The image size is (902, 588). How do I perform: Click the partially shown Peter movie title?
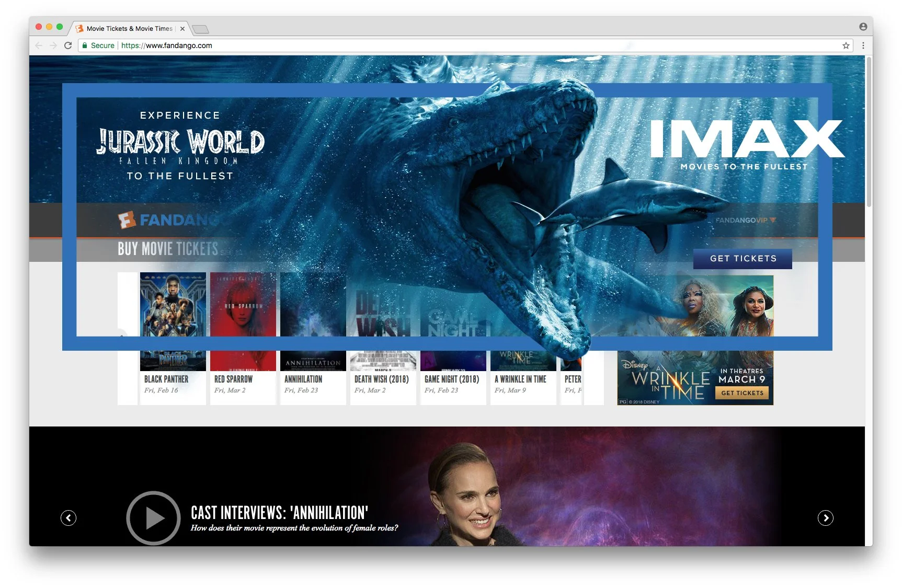click(x=573, y=379)
